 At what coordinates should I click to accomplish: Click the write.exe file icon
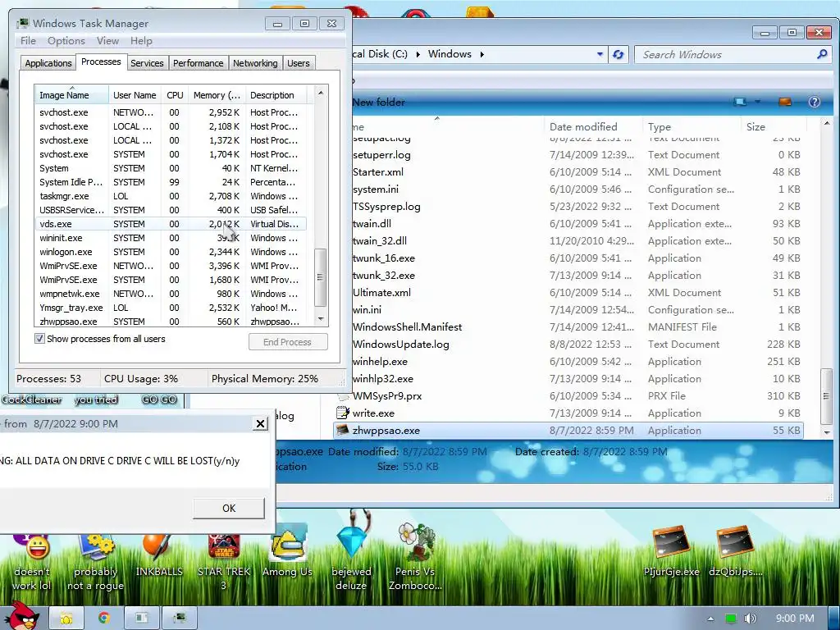click(x=342, y=413)
